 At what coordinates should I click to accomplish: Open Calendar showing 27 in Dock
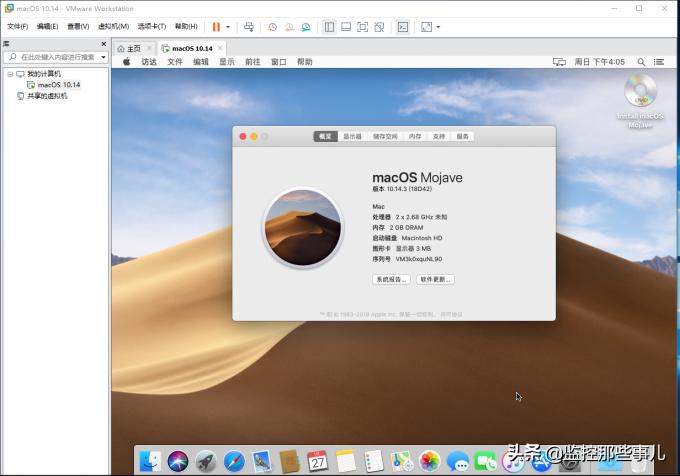coord(318,461)
